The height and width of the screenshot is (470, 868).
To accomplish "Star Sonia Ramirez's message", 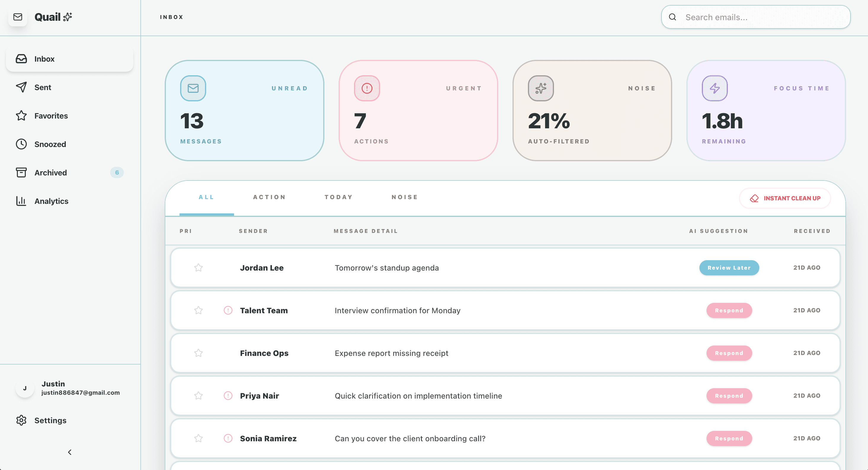I will coord(198,438).
